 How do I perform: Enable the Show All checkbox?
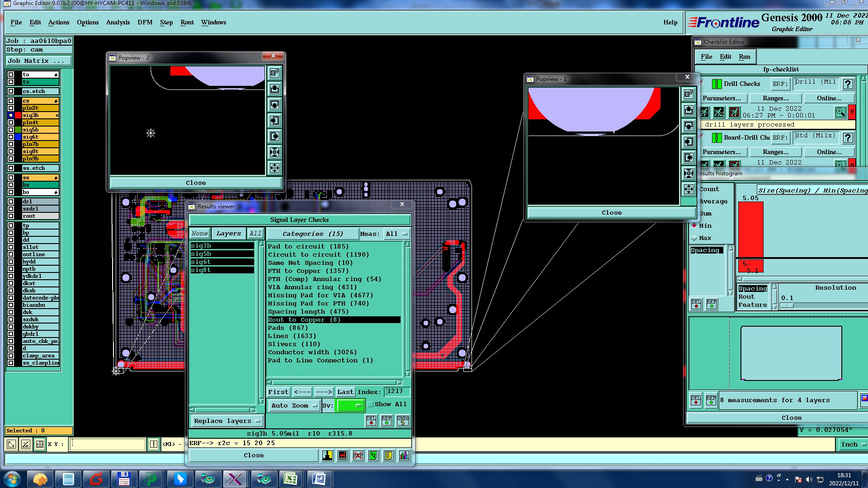click(371, 404)
